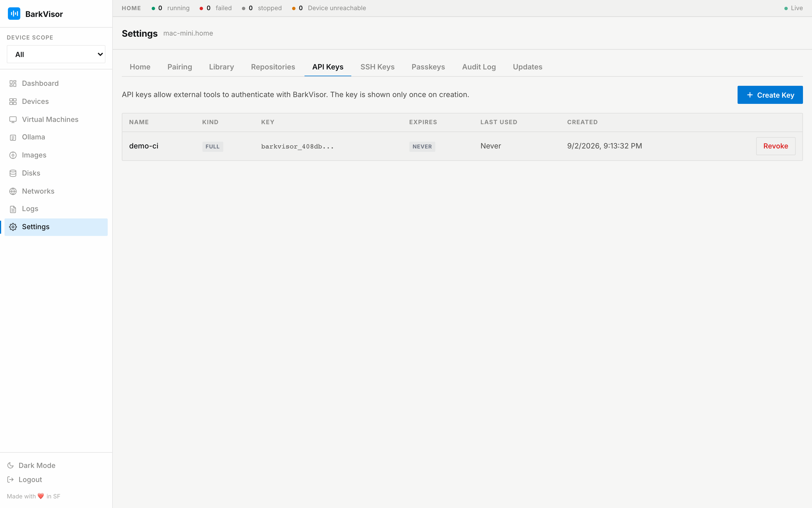Image resolution: width=812 pixels, height=508 pixels.
Task: Click the Disks database icon
Action: (x=13, y=173)
